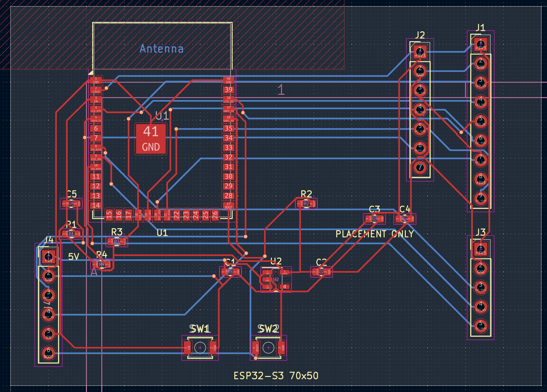Click the U2 reference label

(x=276, y=261)
